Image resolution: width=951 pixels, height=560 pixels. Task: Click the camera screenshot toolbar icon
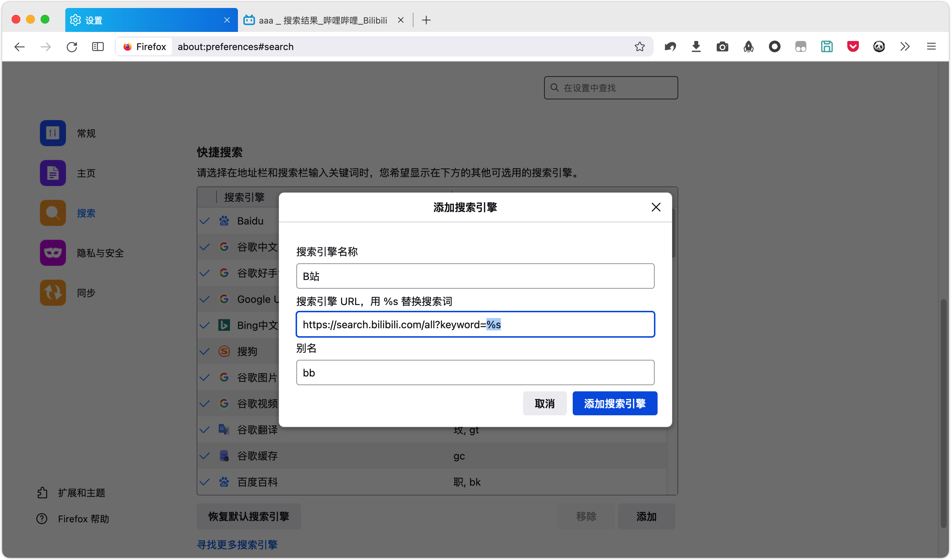(x=722, y=46)
